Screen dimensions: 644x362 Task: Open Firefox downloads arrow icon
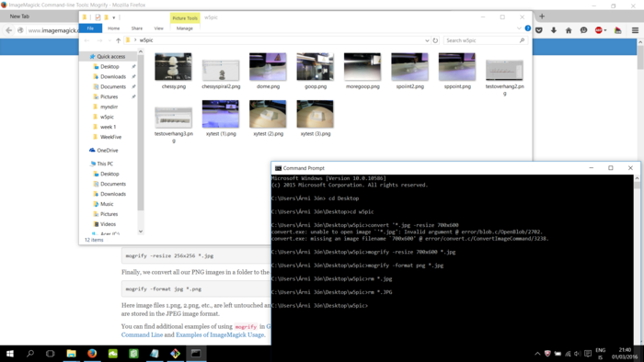554,30
